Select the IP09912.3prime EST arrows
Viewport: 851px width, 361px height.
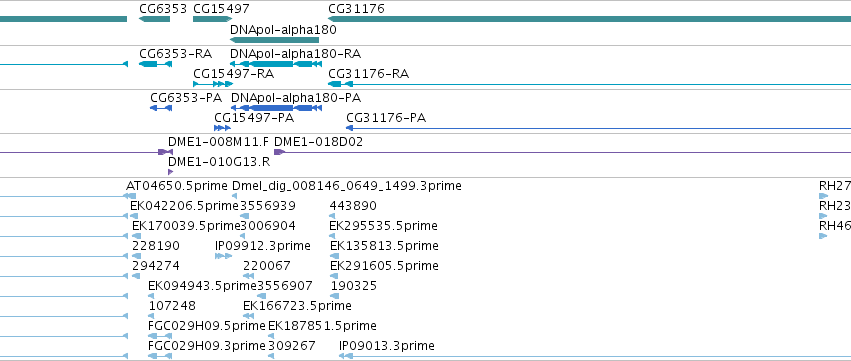pos(224,256)
